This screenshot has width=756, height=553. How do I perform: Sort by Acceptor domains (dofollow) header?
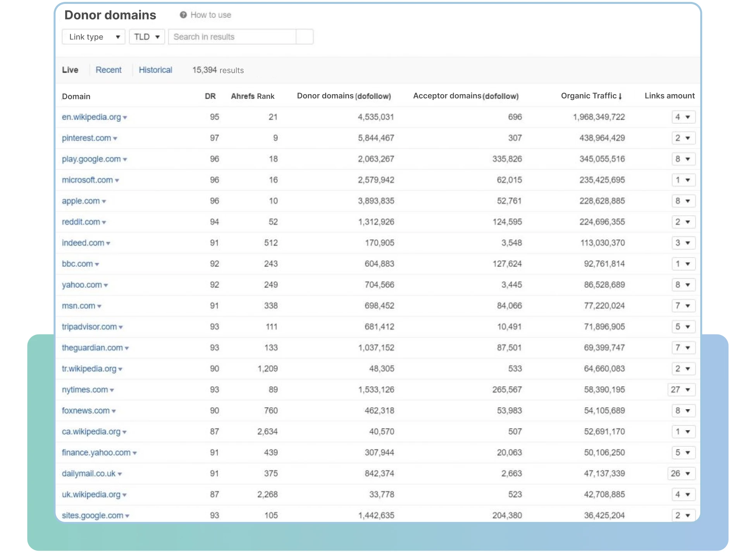tap(466, 96)
